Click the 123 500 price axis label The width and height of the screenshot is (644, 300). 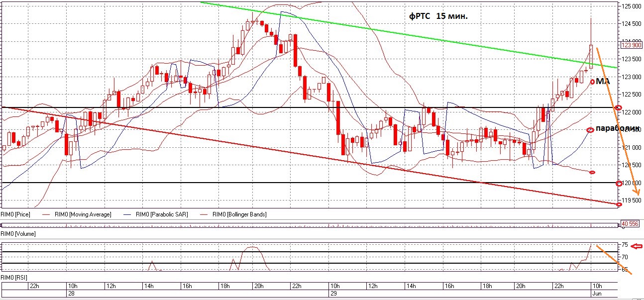[x=631, y=59]
